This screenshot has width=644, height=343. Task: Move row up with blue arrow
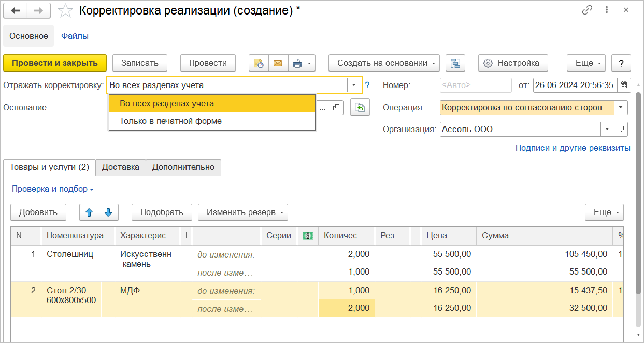pos(89,212)
